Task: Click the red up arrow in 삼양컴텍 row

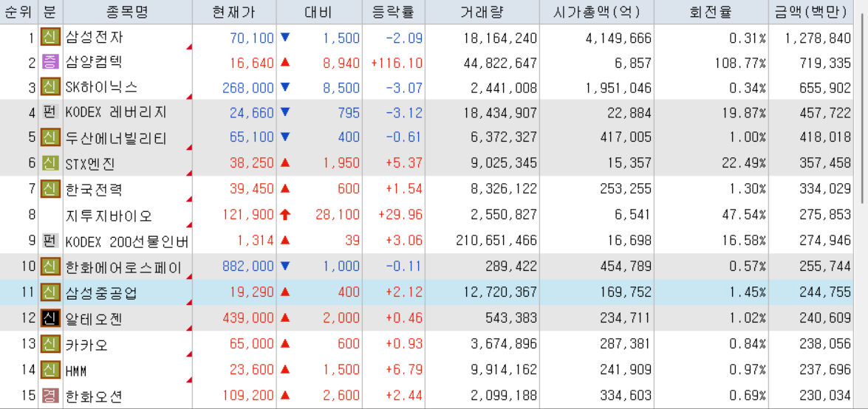Action: (285, 63)
